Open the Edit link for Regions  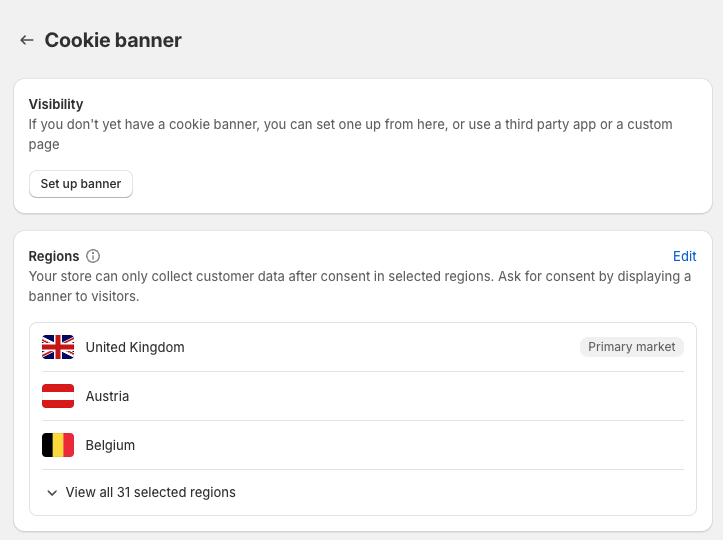coord(684,256)
